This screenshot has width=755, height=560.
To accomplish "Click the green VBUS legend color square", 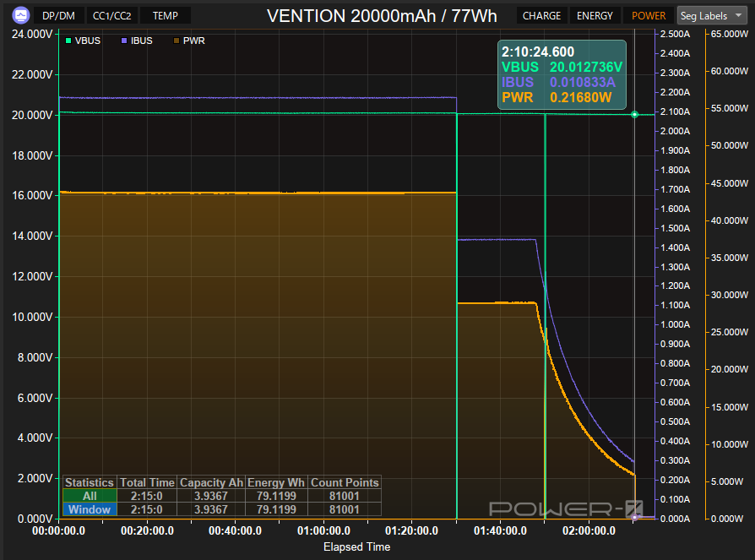I will coord(68,41).
